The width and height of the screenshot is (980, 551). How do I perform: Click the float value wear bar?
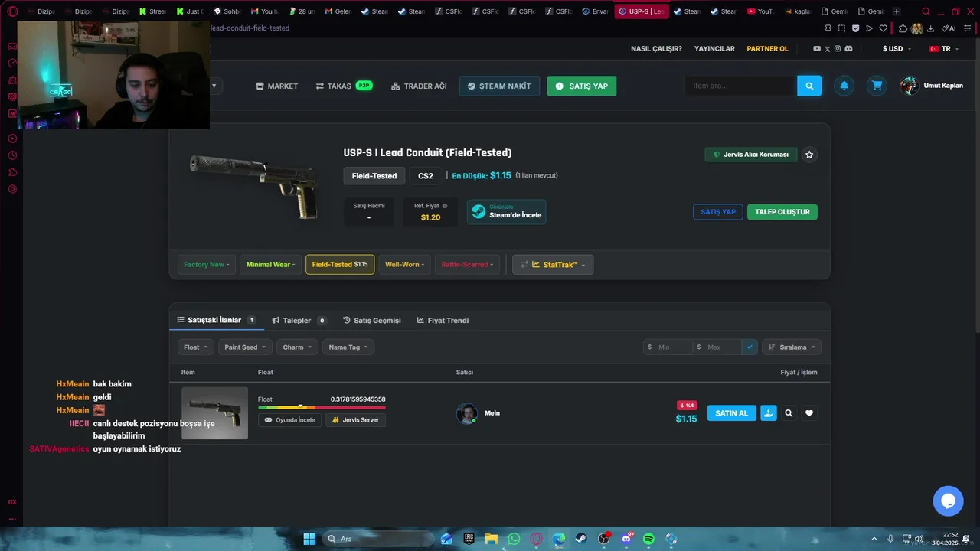(x=322, y=408)
